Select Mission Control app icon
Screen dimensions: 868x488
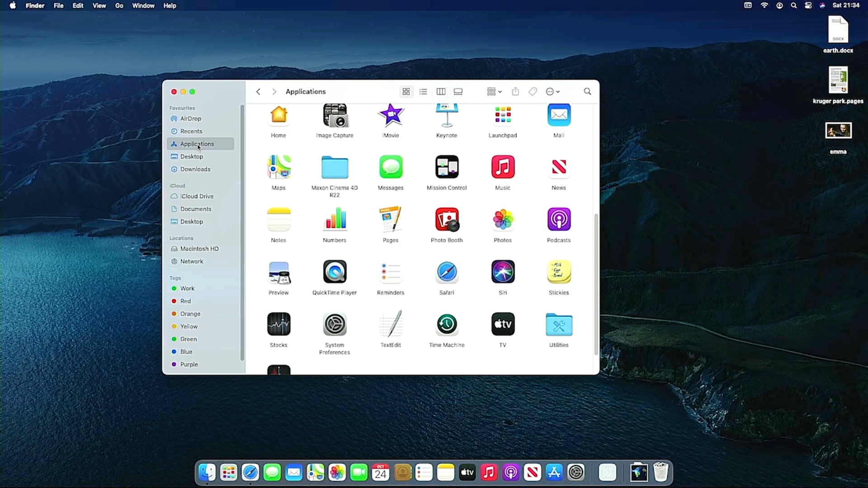click(447, 167)
